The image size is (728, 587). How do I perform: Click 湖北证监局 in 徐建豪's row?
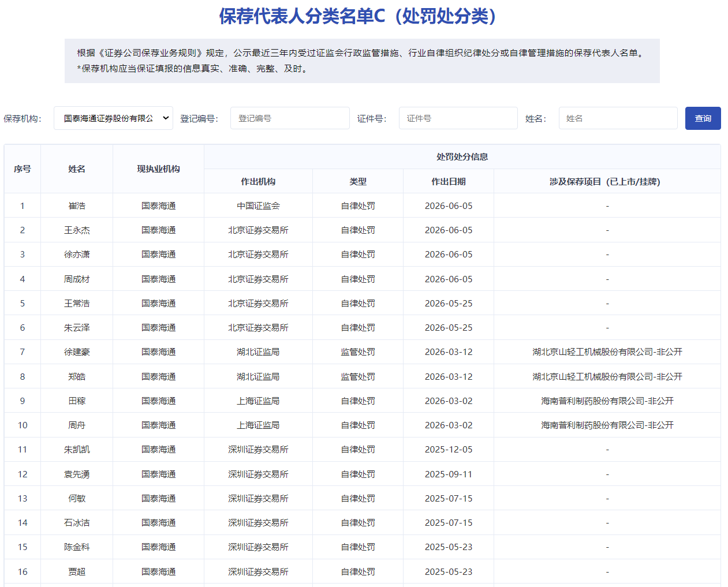pyautogui.click(x=258, y=352)
